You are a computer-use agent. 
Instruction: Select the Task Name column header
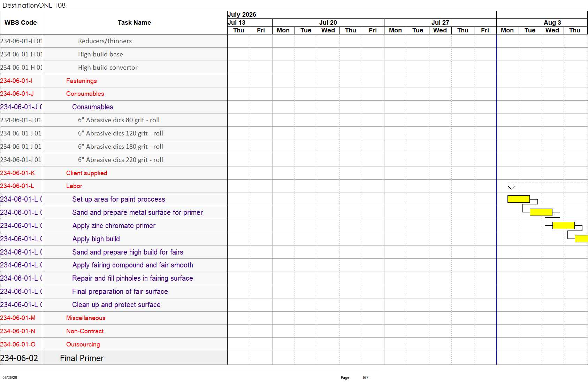(135, 23)
